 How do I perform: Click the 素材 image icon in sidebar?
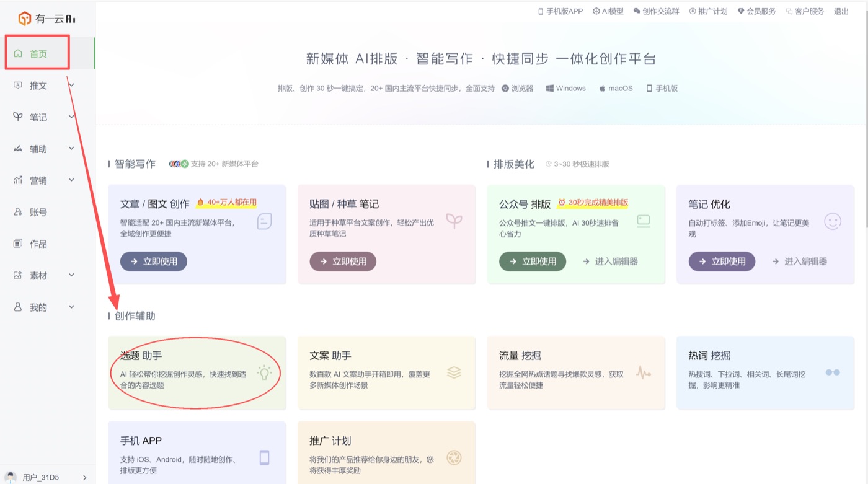[x=18, y=275]
